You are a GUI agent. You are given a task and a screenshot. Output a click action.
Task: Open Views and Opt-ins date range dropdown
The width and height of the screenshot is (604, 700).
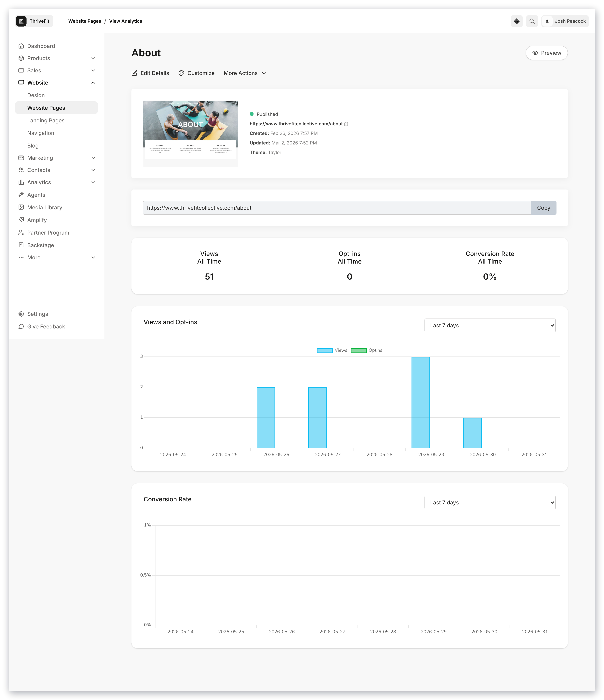click(x=490, y=325)
